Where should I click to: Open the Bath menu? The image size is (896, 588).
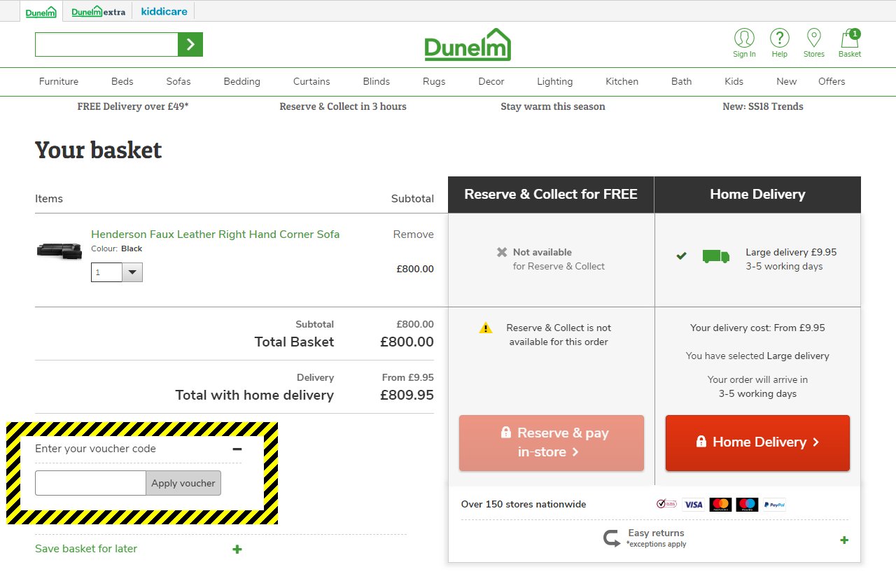[x=682, y=81]
